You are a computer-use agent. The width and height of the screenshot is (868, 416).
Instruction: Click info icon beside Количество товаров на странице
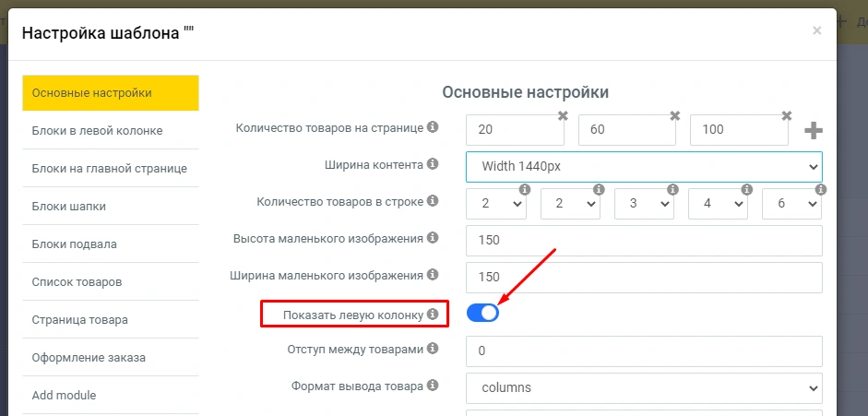point(433,127)
